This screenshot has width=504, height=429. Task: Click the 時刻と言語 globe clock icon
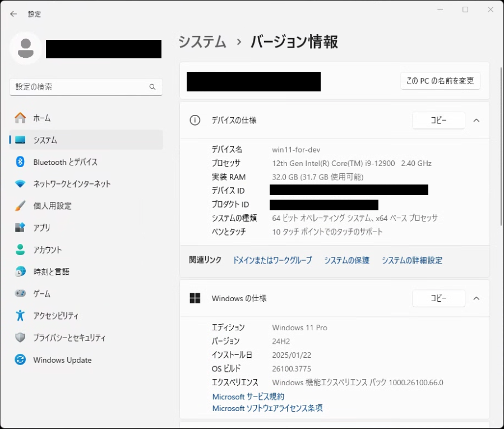20,272
